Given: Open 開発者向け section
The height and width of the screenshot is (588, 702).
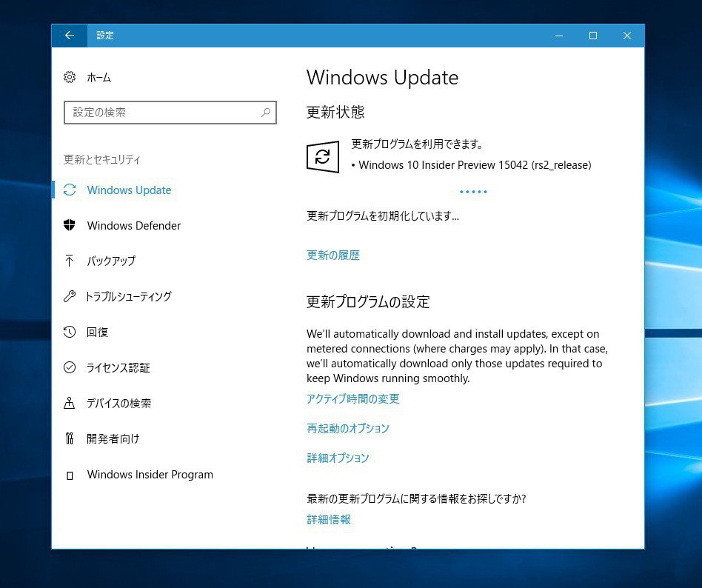Looking at the screenshot, I should (x=113, y=438).
